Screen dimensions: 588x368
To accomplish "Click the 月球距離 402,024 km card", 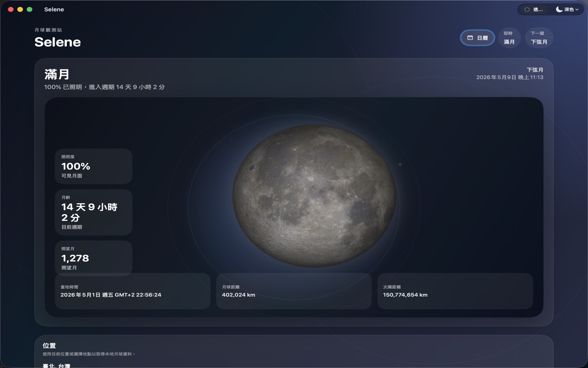I will (x=294, y=291).
